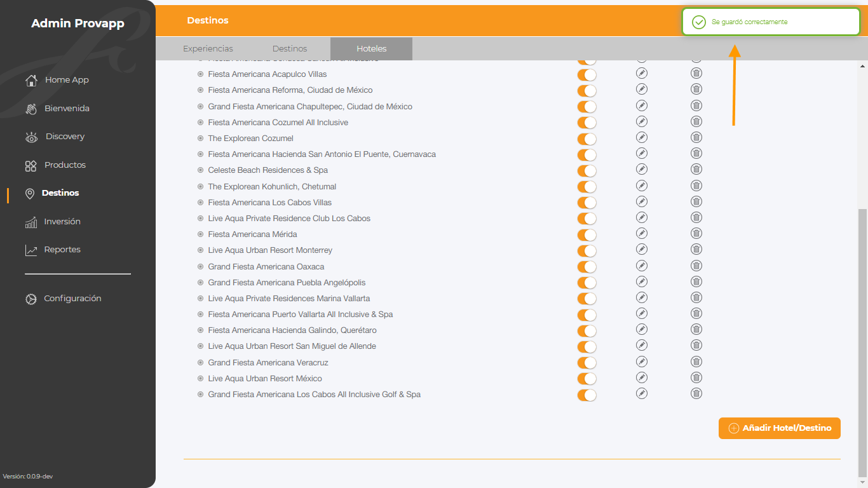
Task: Open Home App in sidebar
Action: tap(57, 80)
